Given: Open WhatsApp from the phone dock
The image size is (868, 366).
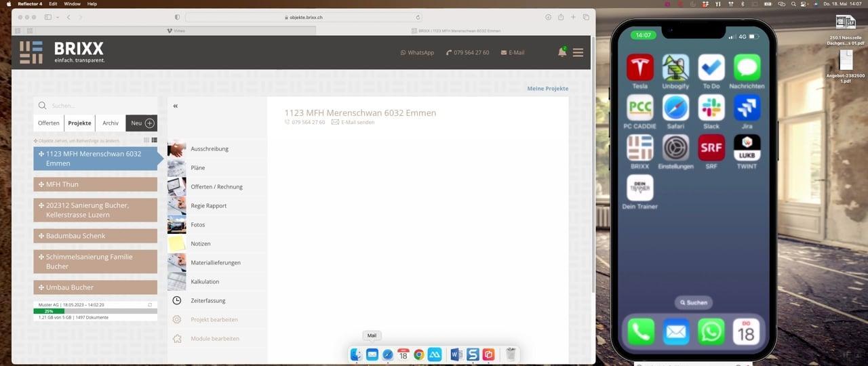Looking at the screenshot, I should pyautogui.click(x=711, y=332).
